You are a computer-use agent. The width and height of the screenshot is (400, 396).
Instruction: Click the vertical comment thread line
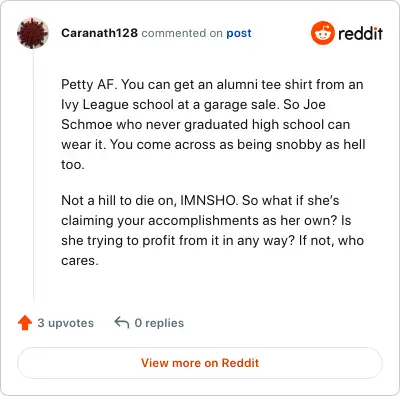tap(33, 173)
